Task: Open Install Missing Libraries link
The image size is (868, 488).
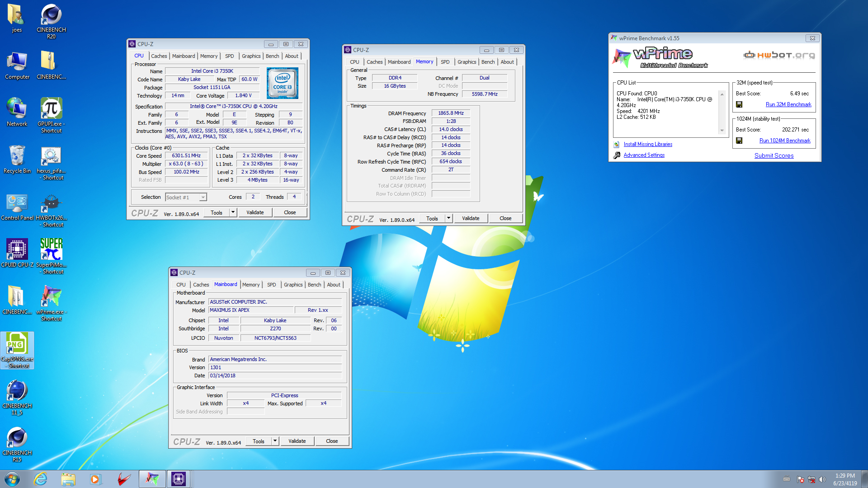Action: coord(648,144)
